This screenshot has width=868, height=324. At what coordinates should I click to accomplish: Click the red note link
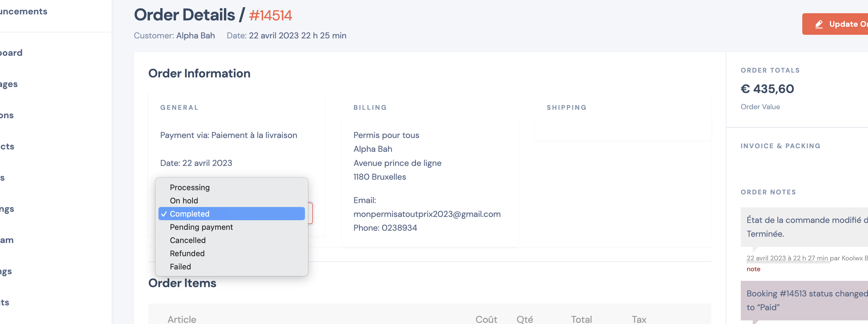753,269
